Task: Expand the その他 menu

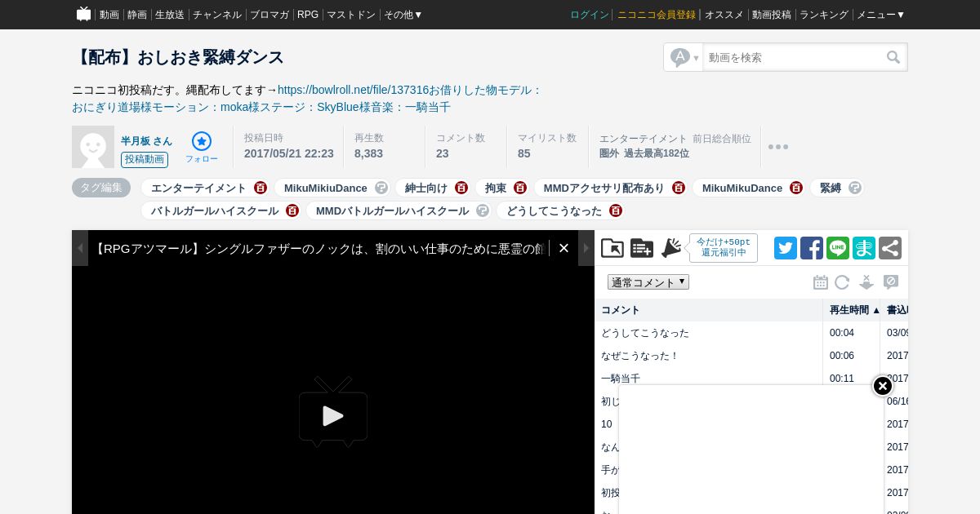Action: pyautogui.click(x=403, y=15)
